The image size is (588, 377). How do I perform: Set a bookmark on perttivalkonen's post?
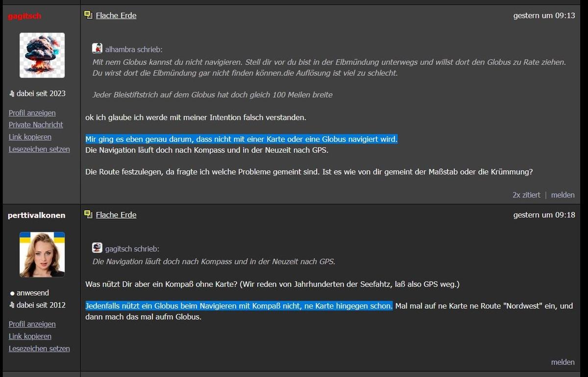pyautogui.click(x=39, y=349)
